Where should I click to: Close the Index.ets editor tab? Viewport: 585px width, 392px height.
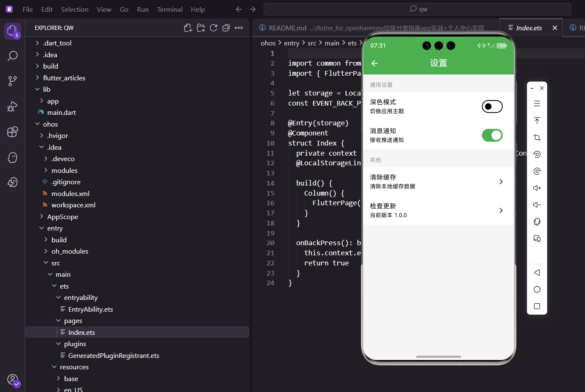tap(555, 28)
